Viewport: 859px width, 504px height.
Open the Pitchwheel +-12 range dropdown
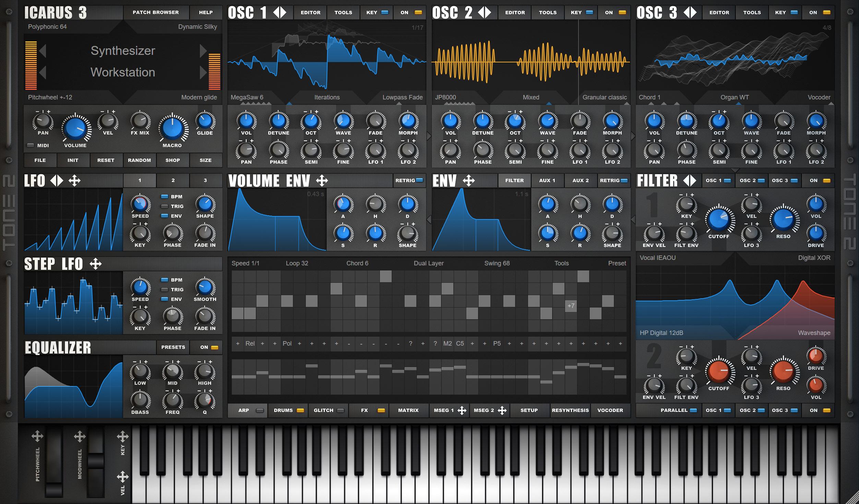point(50,97)
